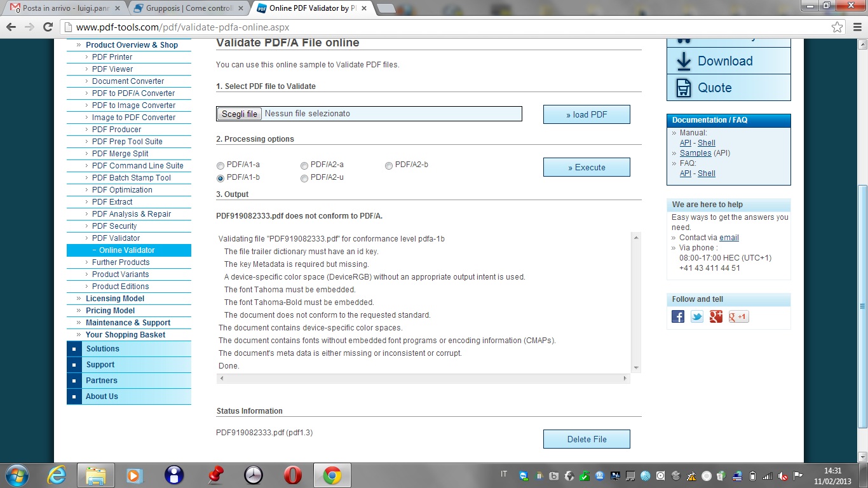Viewport: 868px width, 488px height.
Task: Click the clock app taskbar icon
Action: (x=254, y=475)
